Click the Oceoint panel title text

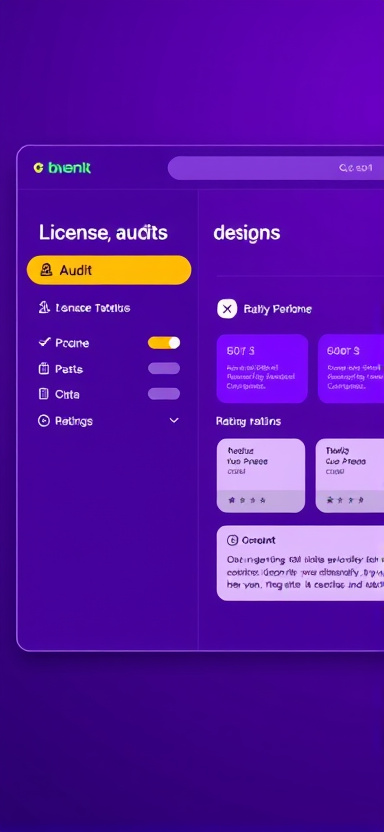(258, 540)
